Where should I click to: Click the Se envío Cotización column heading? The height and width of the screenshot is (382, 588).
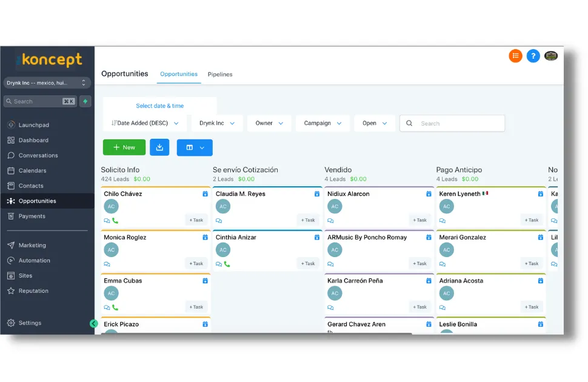246,170
